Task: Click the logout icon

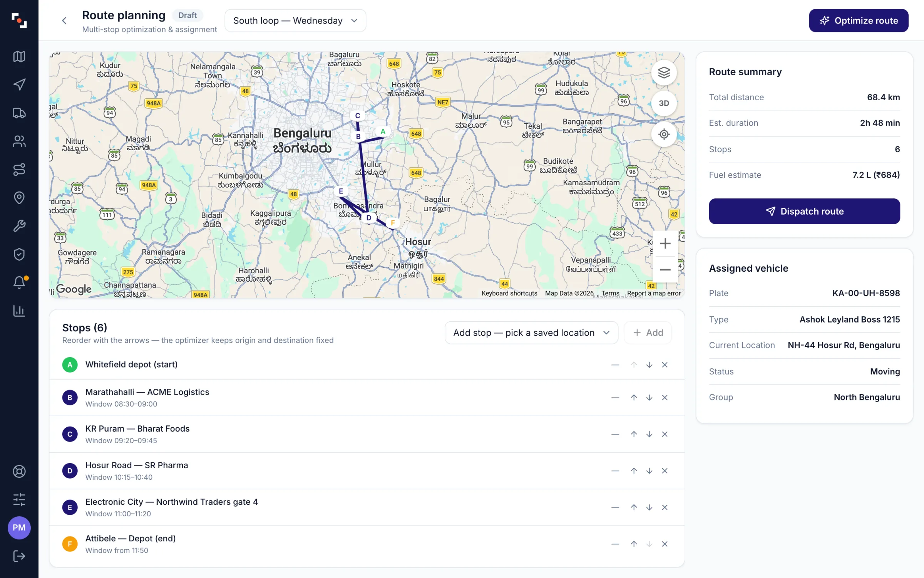Action: pos(19,556)
